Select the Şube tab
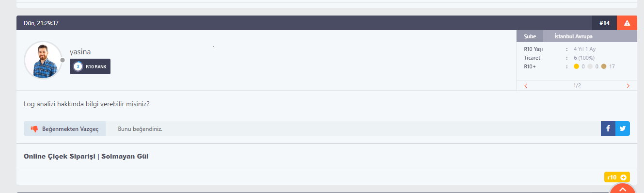This screenshot has height=193, width=644. pyautogui.click(x=530, y=36)
